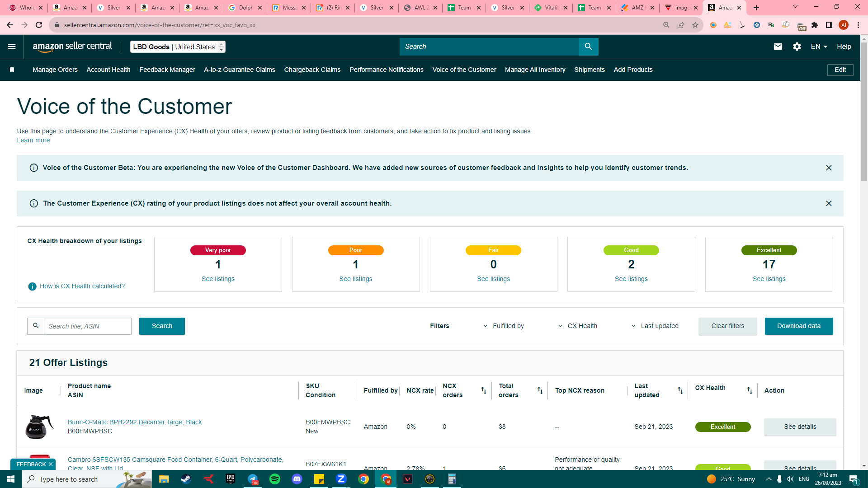868x488 pixels.
Task: Expand the CX Health filter dropdown
Action: [x=578, y=326]
